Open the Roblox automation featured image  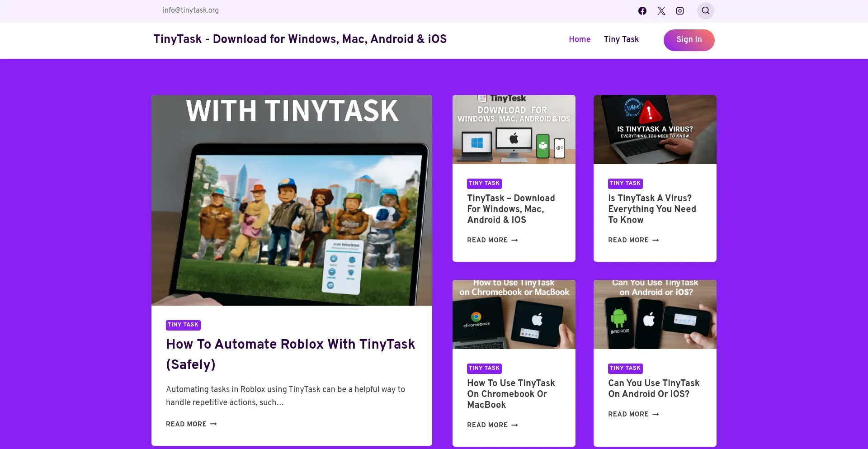pyautogui.click(x=292, y=200)
